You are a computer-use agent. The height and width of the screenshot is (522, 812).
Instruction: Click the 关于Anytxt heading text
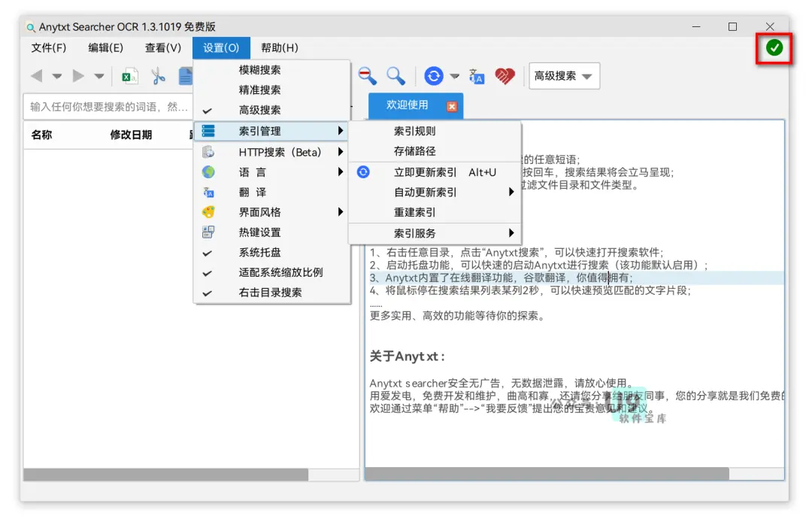click(x=407, y=357)
